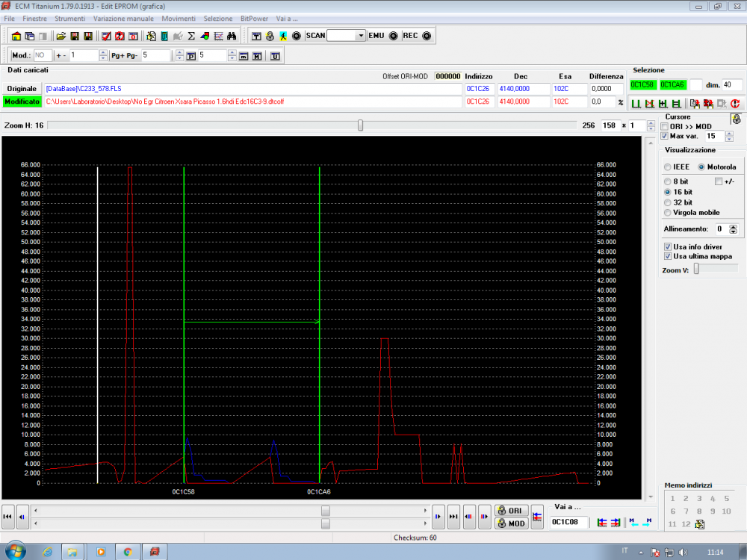Select the IEEE byte order option
747x560 pixels.
[x=668, y=167]
